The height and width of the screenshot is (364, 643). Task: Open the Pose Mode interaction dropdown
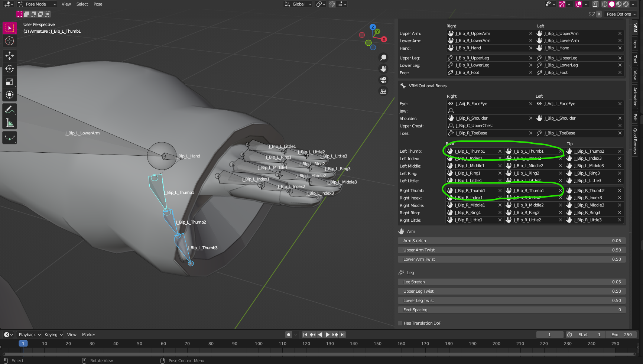tap(36, 4)
